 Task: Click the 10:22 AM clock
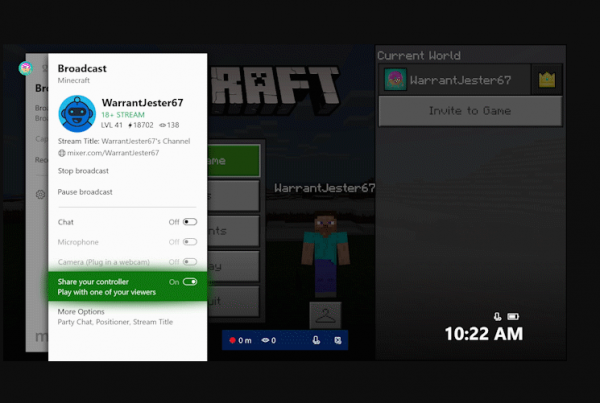pyautogui.click(x=484, y=334)
